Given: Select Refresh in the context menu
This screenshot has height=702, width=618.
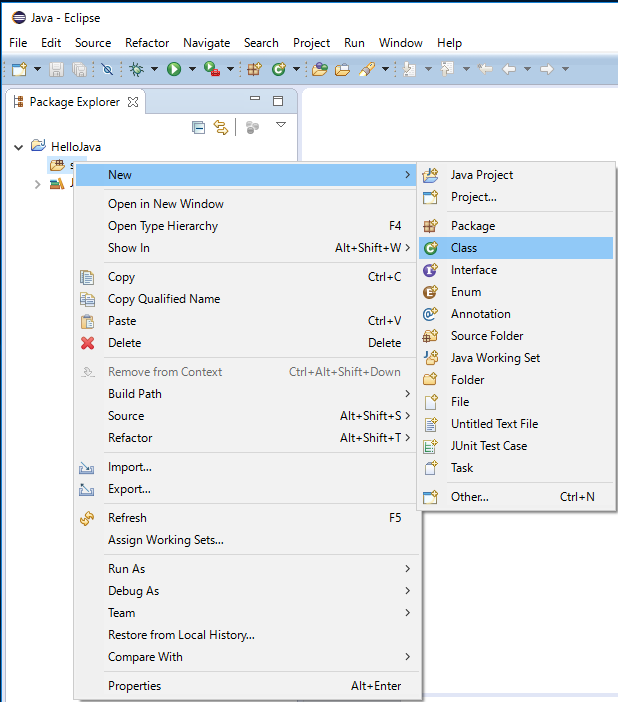Looking at the screenshot, I should pyautogui.click(x=246, y=518).
